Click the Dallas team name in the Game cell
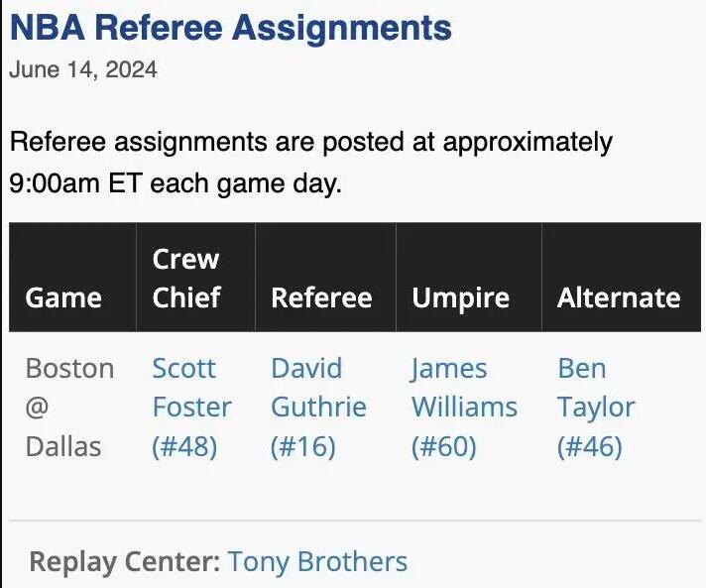Screen dimensions: 706x588 [x=63, y=446]
